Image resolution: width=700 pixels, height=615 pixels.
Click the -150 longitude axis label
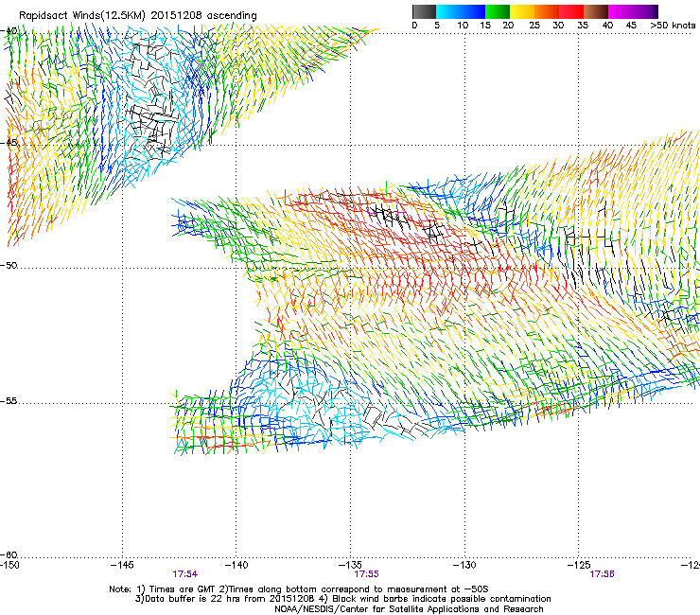click(x=9, y=565)
